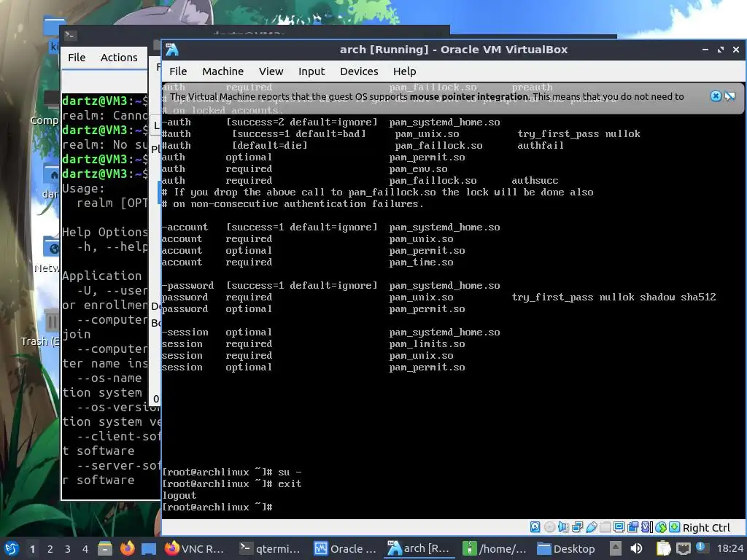Open the display settings status icon

click(x=619, y=527)
